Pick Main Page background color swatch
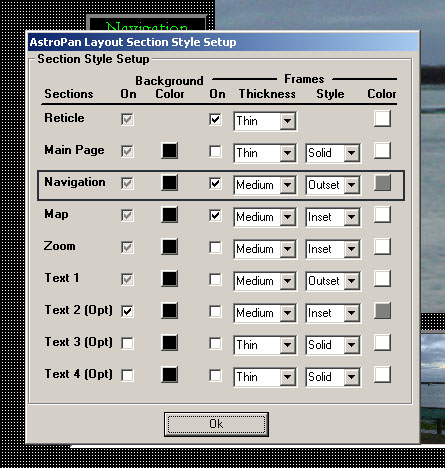Image resolution: width=445 pixels, height=468 pixels. coord(170,151)
